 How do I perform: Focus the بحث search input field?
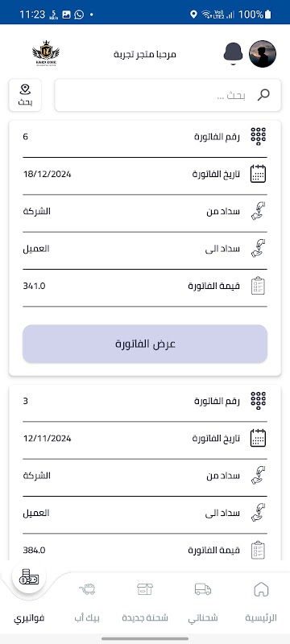point(168,95)
